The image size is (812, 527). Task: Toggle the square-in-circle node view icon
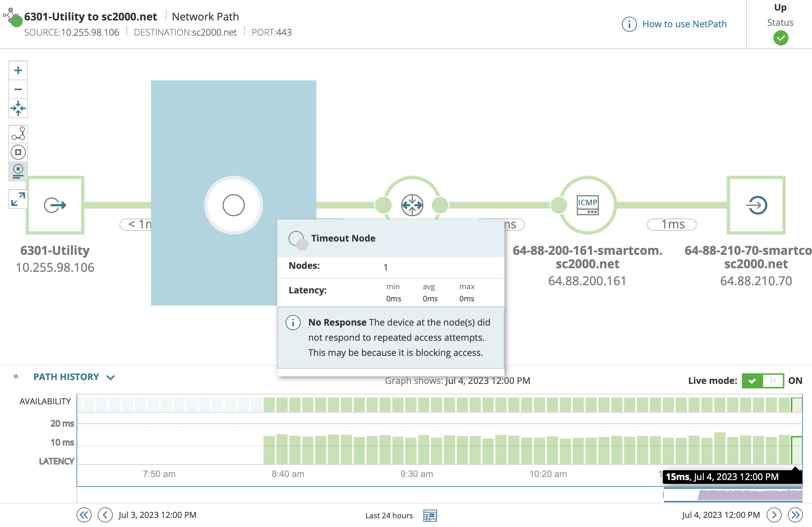click(18, 152)
